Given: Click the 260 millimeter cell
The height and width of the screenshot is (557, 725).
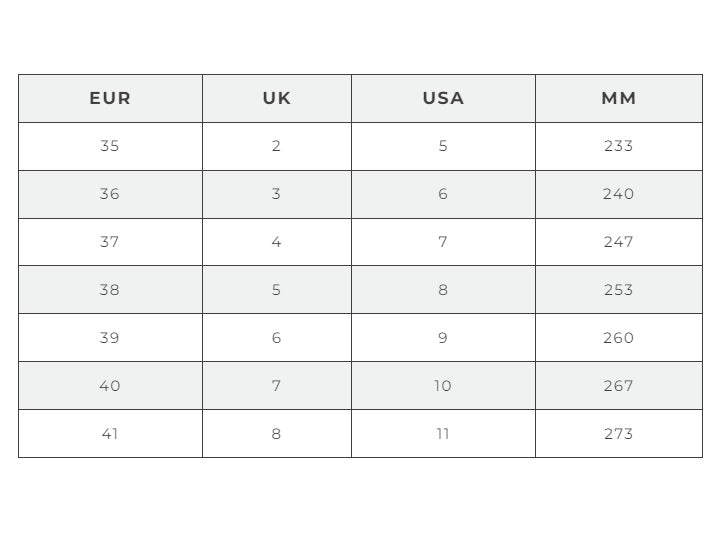Looking at the screenshot, I should coord(618,338).
